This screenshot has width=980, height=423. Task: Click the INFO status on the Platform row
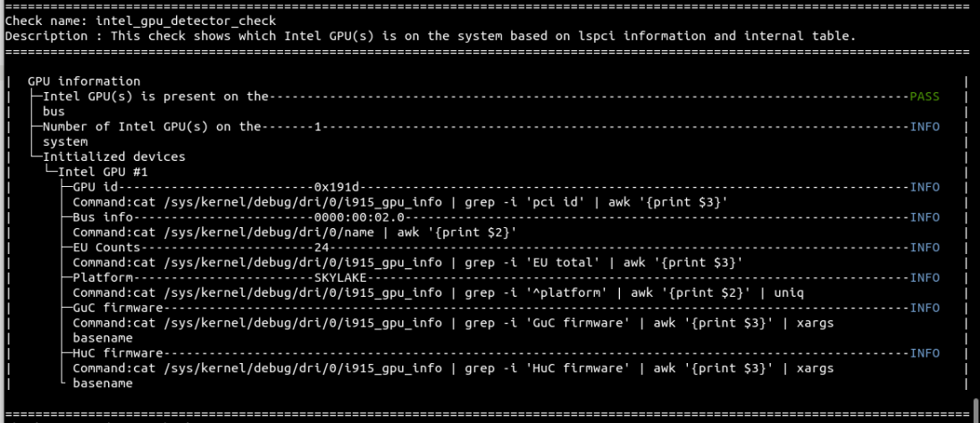pyautogui.click(x=925, y=278)
